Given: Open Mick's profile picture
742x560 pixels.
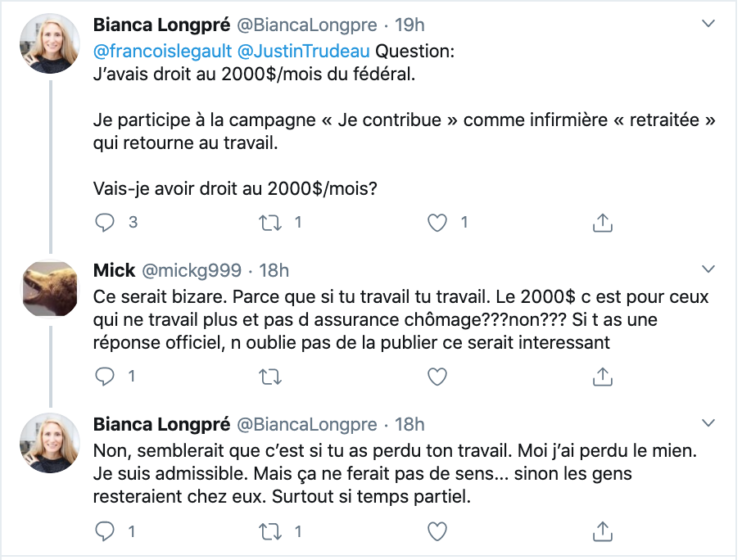Looking at the screenshot, I should point(50,288).
